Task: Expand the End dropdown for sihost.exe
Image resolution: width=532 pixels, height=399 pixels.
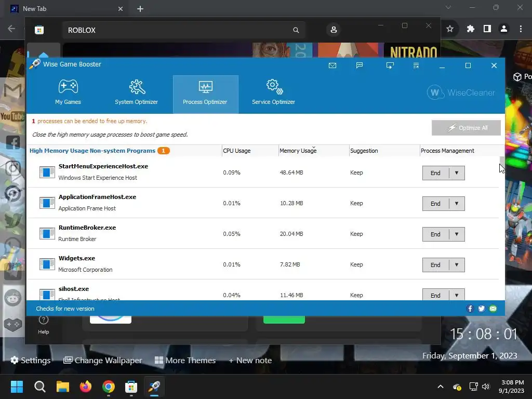Action: [x=457, y=295]
